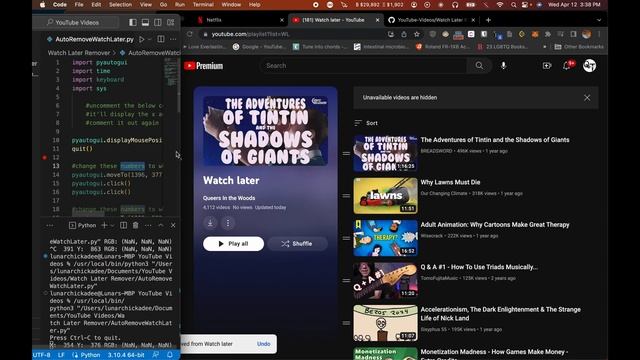Toggle the secondary sidebar in VS Code

tap(158, 22)
